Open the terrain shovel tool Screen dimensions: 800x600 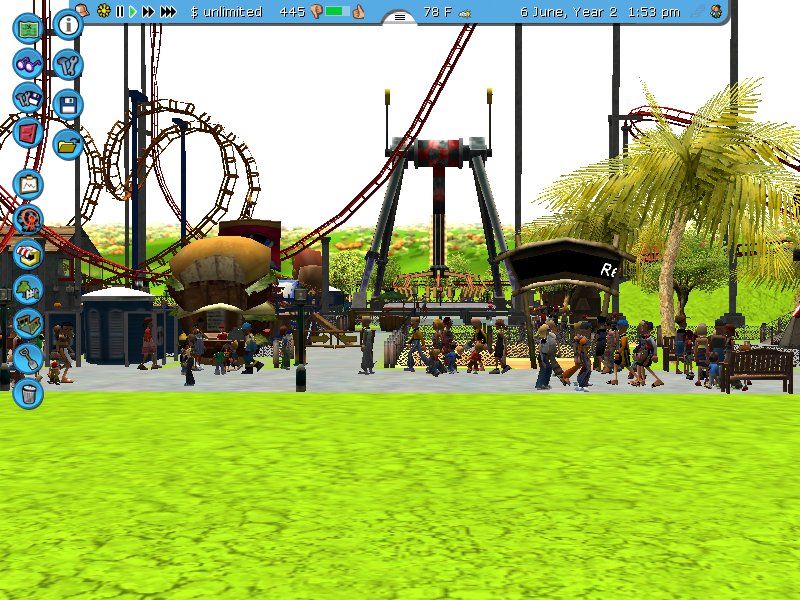28,357
